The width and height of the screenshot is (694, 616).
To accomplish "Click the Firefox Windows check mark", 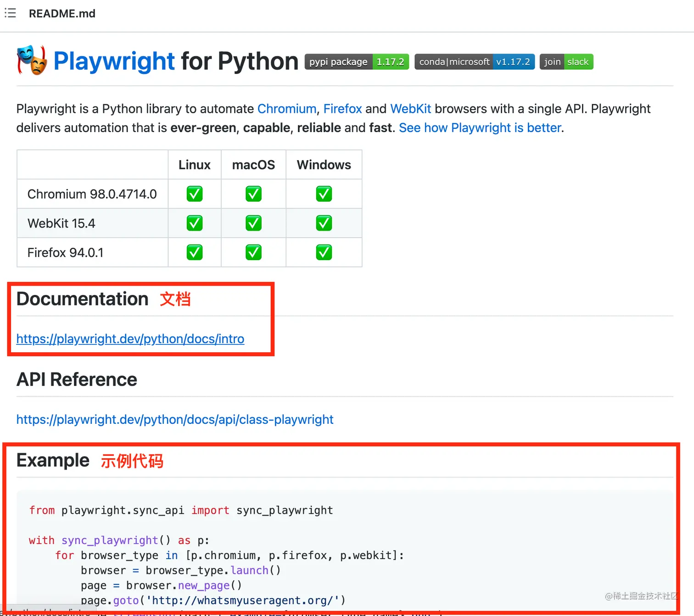I will pyautogui.click(x=324, y=252).
